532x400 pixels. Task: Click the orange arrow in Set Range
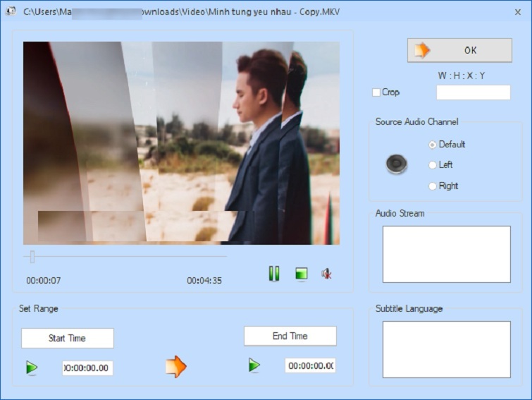pos(175,367)
